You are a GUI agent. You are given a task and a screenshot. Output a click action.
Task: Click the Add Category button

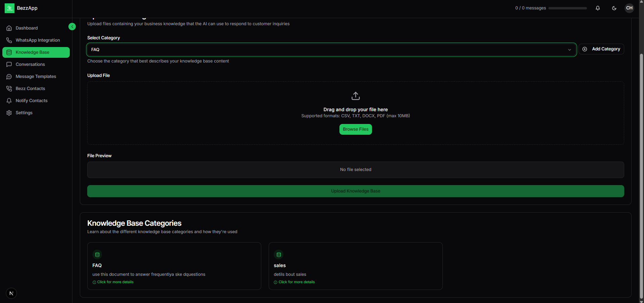[601, 49]
